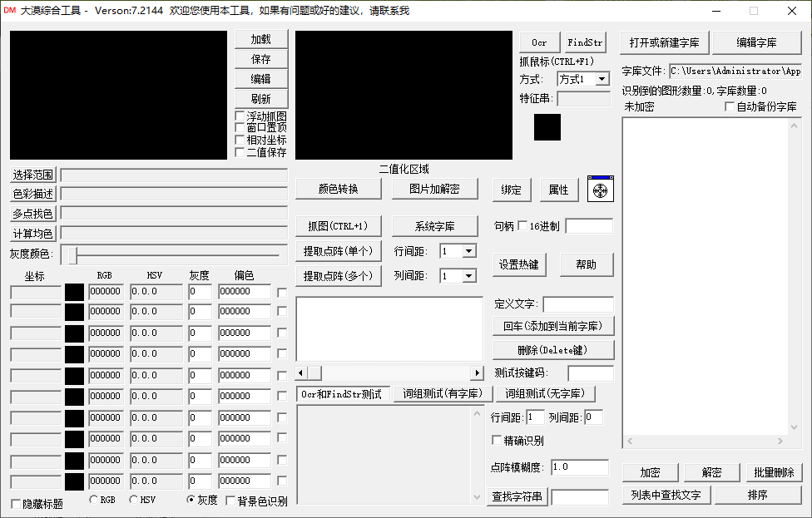Click the 加密 button
The width and height of the screenshot is (812, 518).
[x=651, y=472]
